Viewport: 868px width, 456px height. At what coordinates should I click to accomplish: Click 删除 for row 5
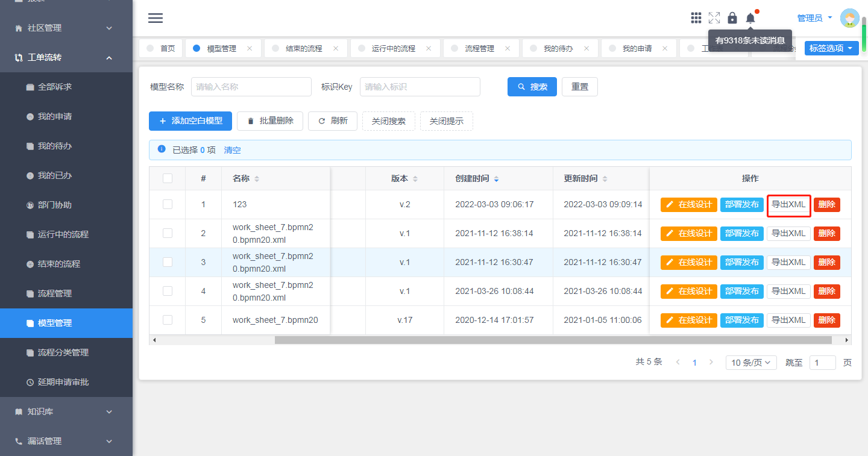pos(827,320)
